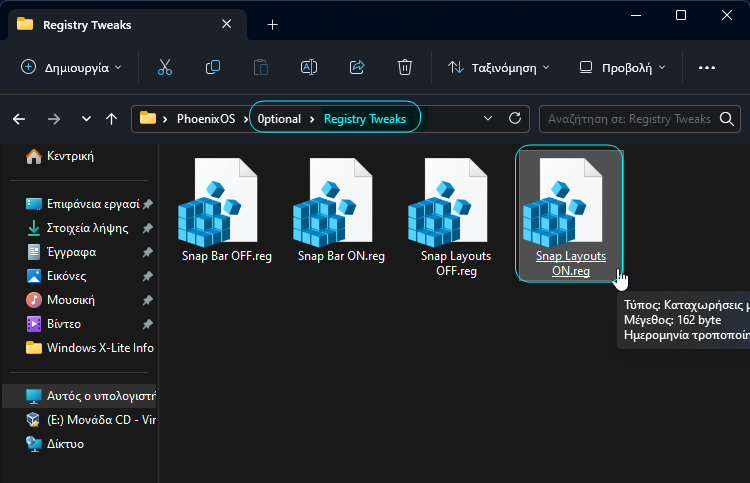Refresh the Registry Tweaks folder view
Viewport: 750px width, 483px height.
(515, 119)
